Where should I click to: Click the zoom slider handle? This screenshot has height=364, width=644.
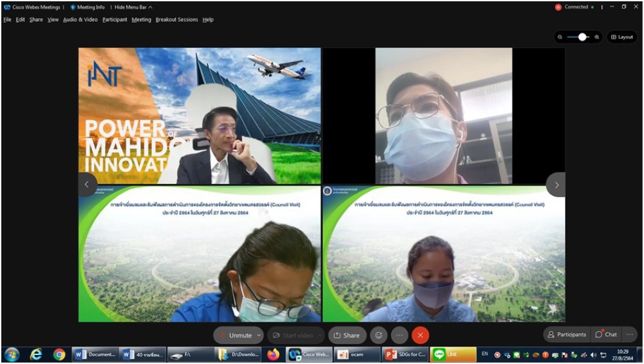point(583,37)
